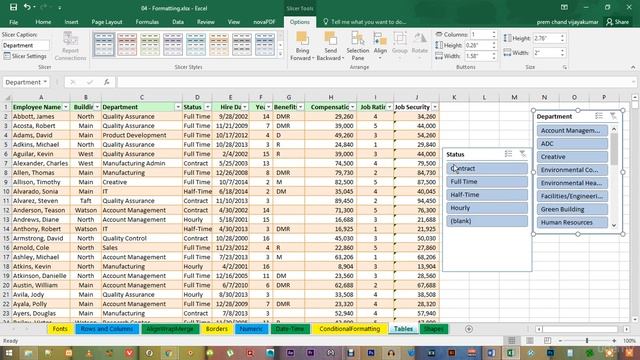The width and height of the screenshot is (640, 360).
Task: Open Hire Date column filter dropdown
Action: (244, 107)
